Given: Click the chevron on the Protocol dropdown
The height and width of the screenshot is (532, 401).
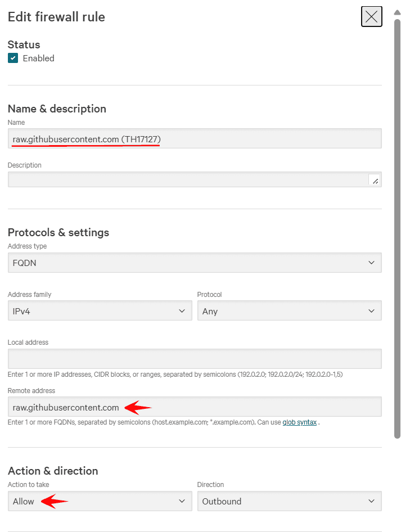Looking at the screenshot, I should 371,310.
